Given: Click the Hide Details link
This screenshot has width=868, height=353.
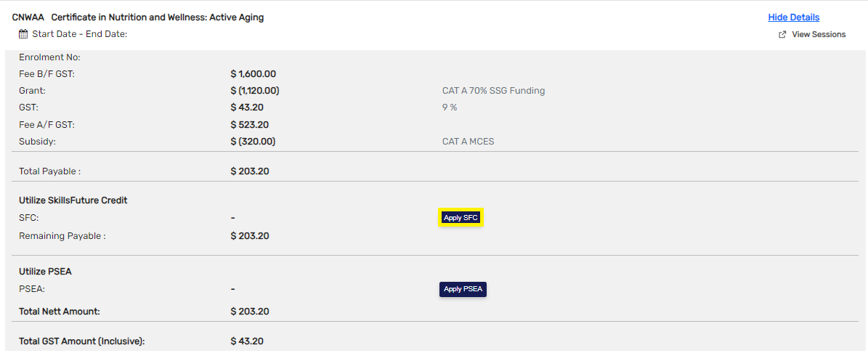Looking at the screenshot, I should (x=793, y=17).
